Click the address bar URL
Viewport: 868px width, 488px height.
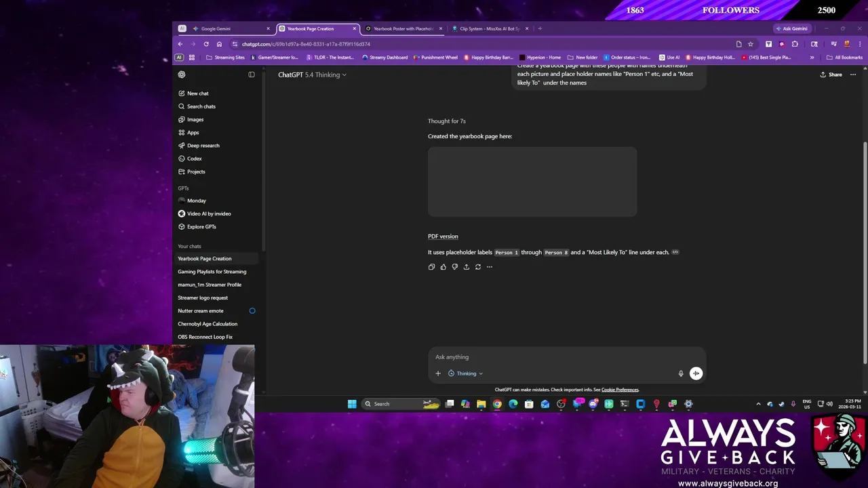click(x=306, y=44)
